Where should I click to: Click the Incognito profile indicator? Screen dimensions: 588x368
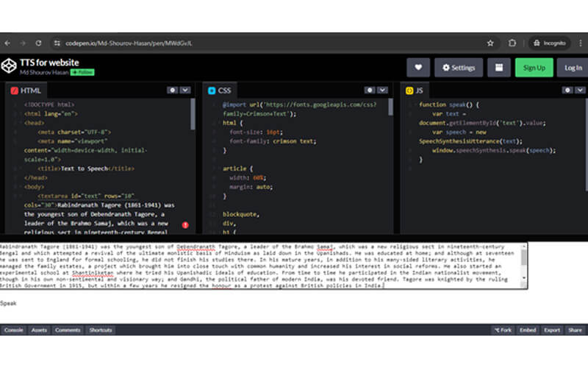point(549,43)
